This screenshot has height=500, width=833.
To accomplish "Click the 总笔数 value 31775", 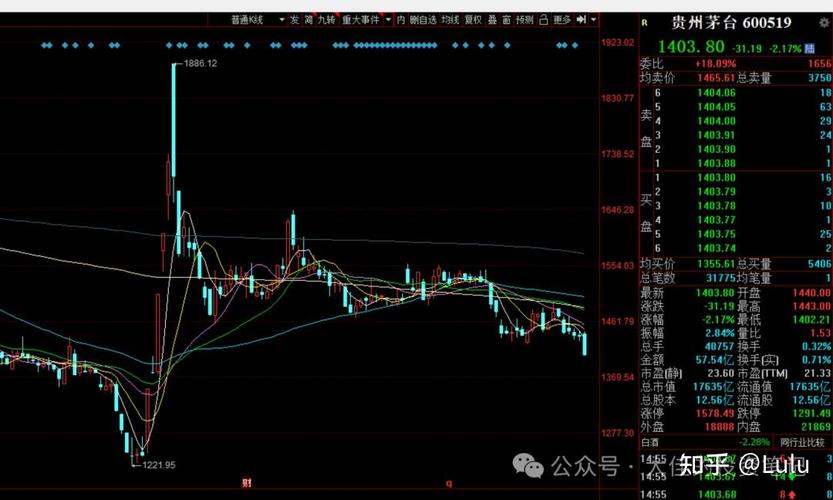I will (x=720, y=277).
